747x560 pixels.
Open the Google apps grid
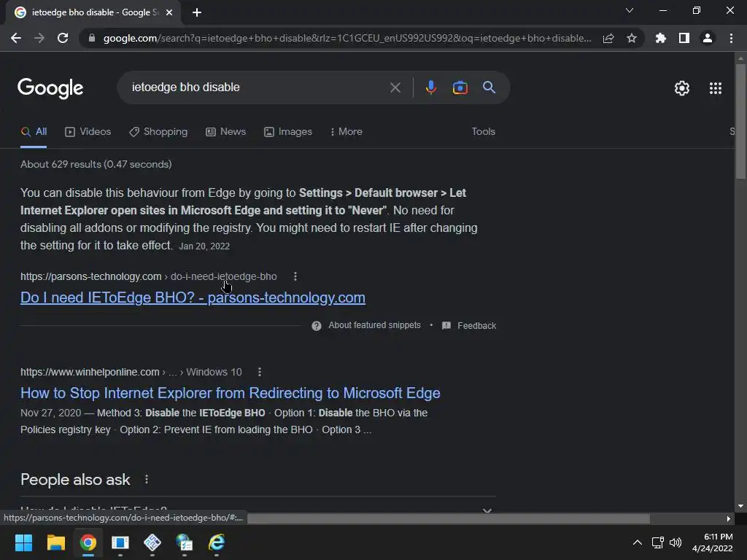tap(716, 88)
